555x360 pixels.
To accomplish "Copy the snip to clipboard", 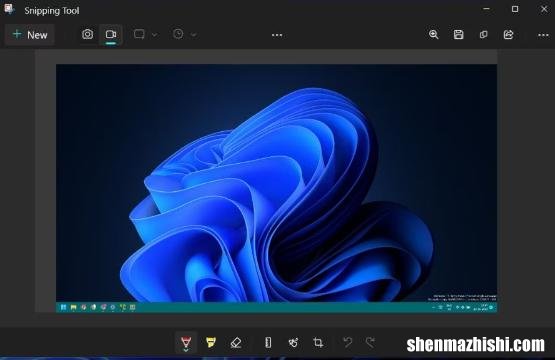I will coord(484,34).
